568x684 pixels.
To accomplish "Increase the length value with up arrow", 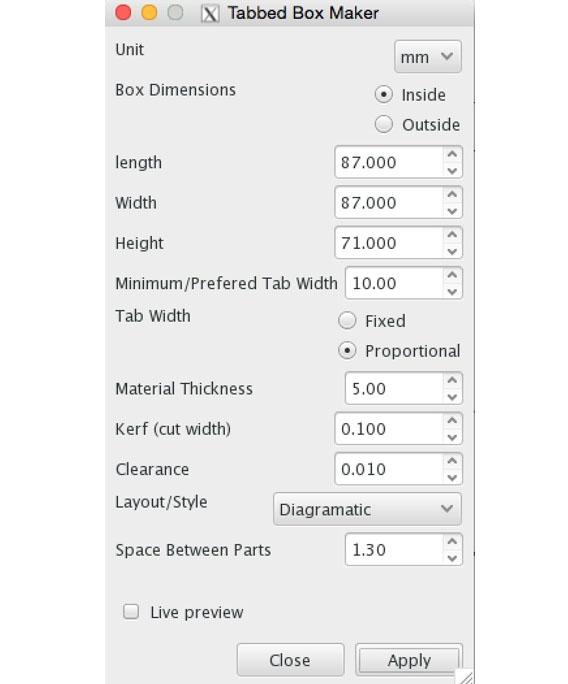I will pyautogui.click(x=452, y=154).
